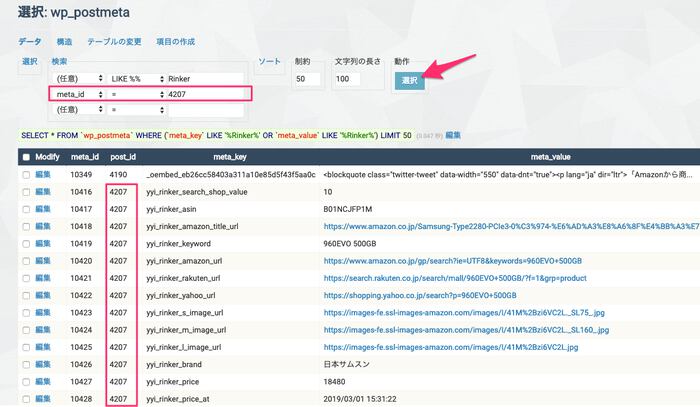Click the 選択 fieldset label
Viewport: 700px width, 407px height.
(x=29, y=61)
